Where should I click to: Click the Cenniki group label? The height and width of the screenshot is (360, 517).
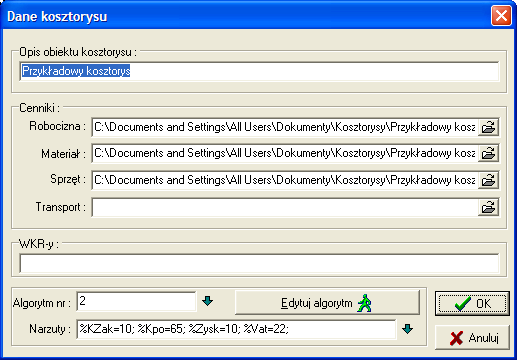(39, 108)
